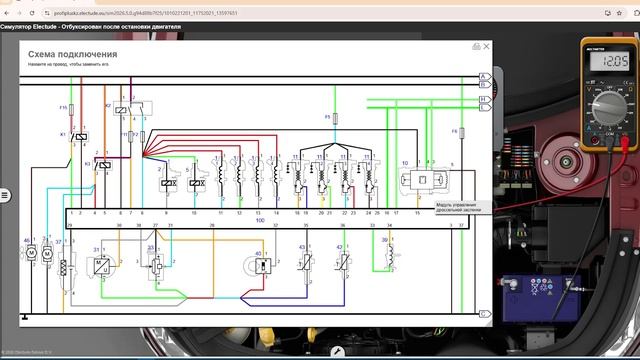Select solenoid valve component 5

point(196,177)
